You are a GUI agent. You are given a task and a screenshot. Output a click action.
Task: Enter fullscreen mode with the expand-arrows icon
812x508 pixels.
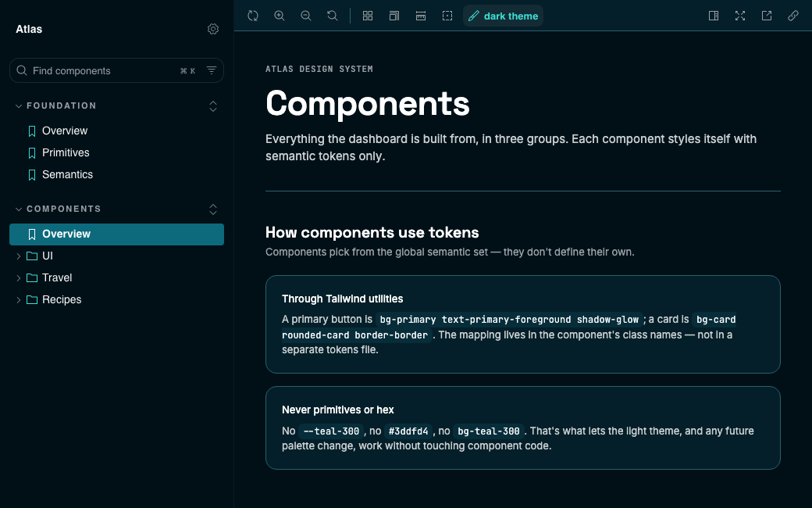tap(740, 16)
